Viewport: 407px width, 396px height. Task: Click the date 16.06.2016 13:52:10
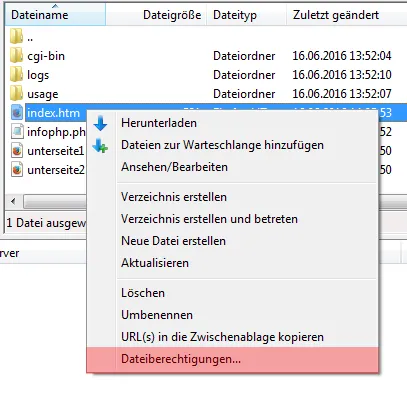pos(342,75)
